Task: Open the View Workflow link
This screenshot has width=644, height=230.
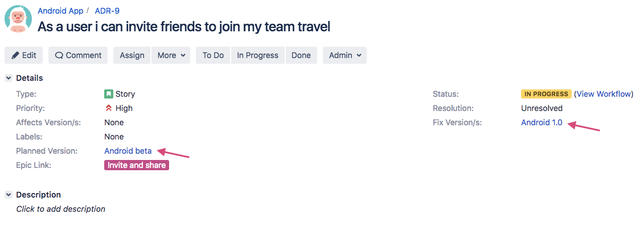Action: (x=604, y=94)
